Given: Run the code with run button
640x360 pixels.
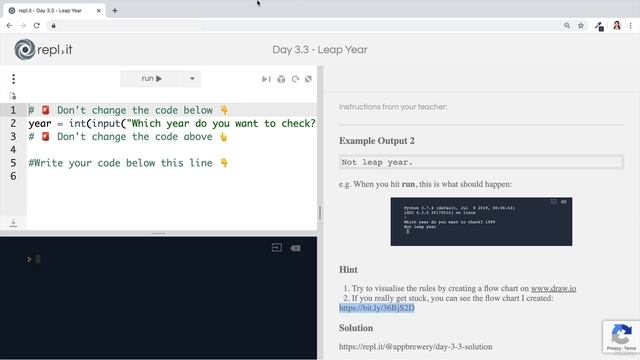Looking at the screenshot, I should click(x=151, y=78).
